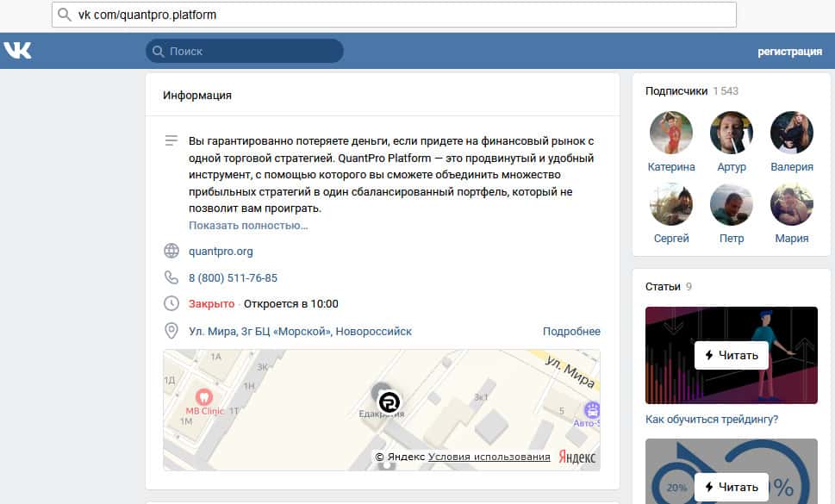
Task: Click Читать on the 20% article
Action: point(731,487)
